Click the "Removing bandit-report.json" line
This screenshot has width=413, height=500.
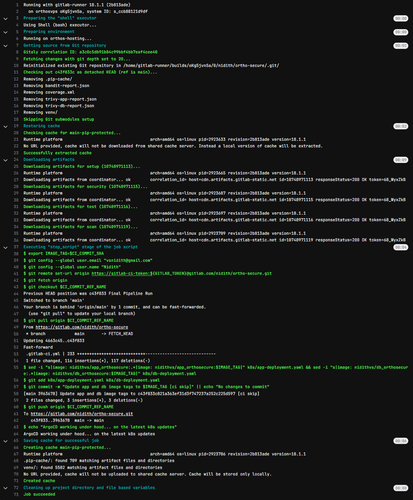[x=56, y=86]
